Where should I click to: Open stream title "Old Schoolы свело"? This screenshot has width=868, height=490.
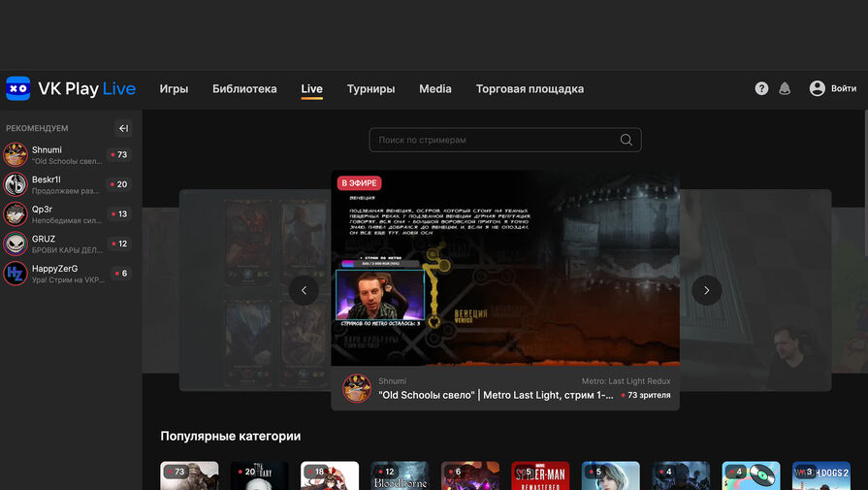[x=496, y=395]
